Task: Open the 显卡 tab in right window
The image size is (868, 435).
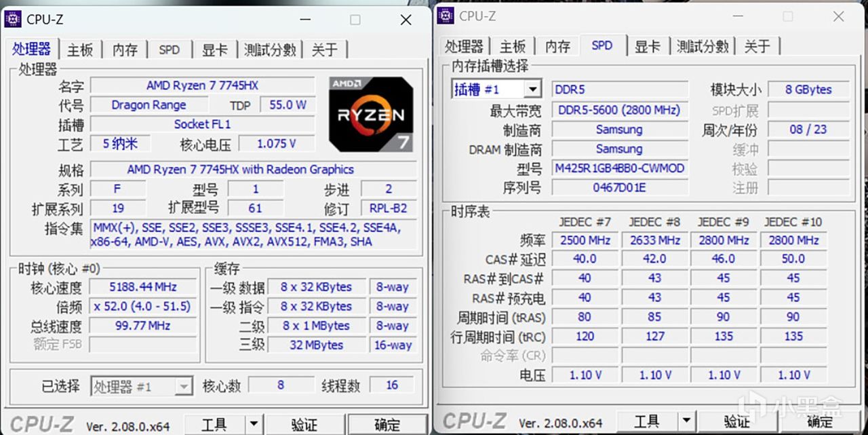Action: point(647,46)
